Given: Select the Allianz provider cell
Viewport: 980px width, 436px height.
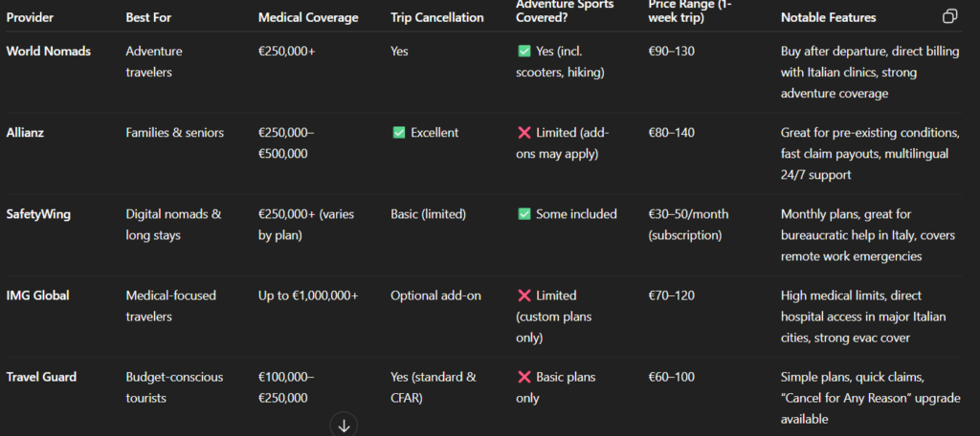Looking at the screenshot, I should tap(25, 132).
